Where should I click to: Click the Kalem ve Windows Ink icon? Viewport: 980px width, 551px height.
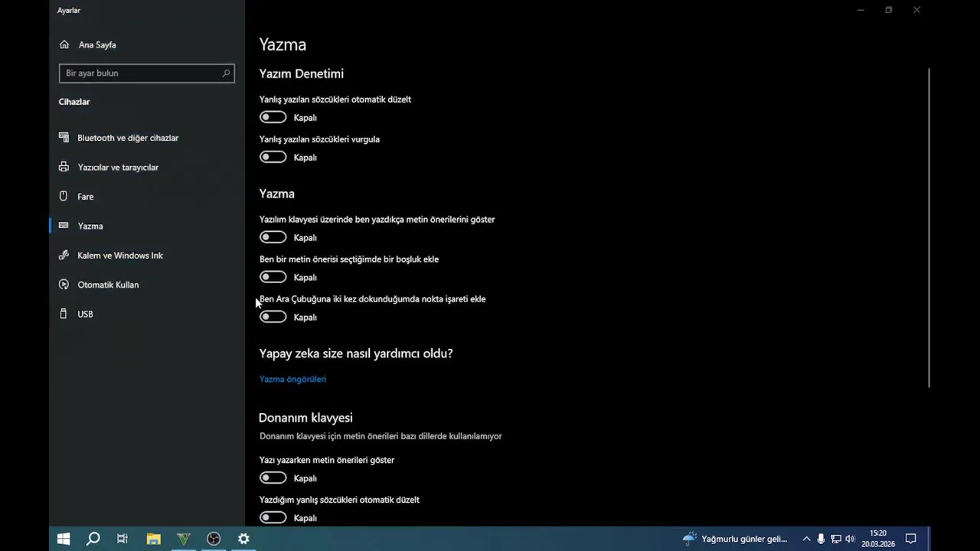[x=64, y=255]
